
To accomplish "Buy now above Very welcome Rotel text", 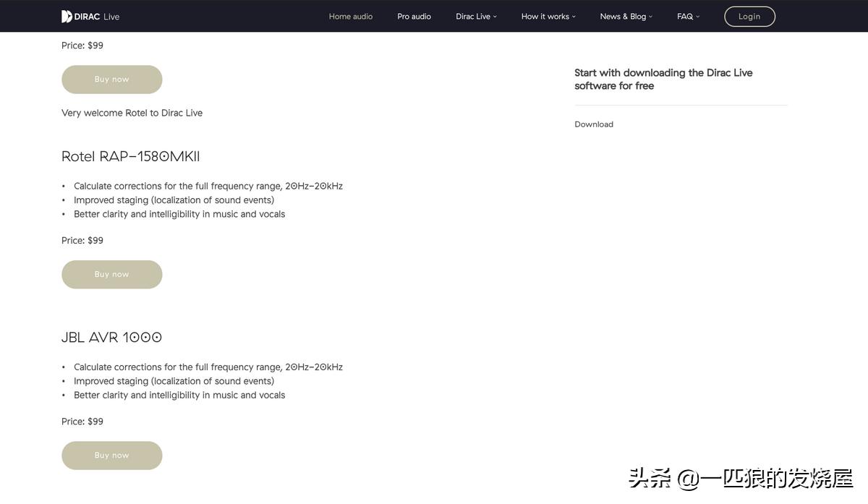I will (112, 80).
